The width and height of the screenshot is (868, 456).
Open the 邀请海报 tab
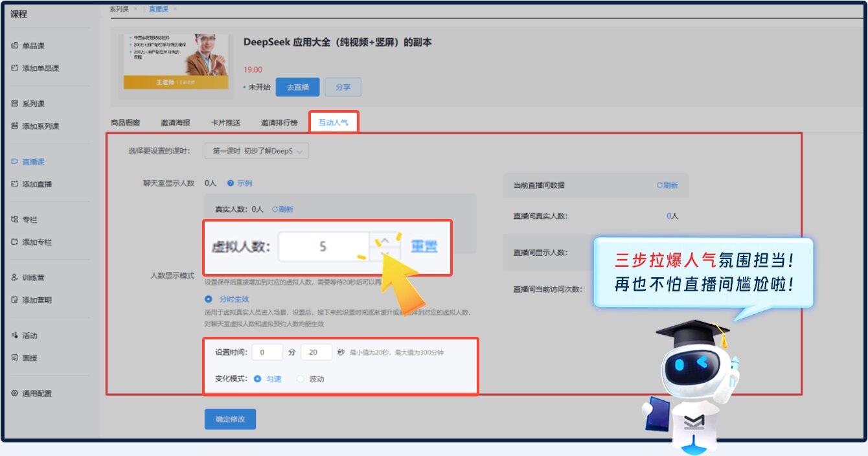pyautogui.click(x=176, y=122)
